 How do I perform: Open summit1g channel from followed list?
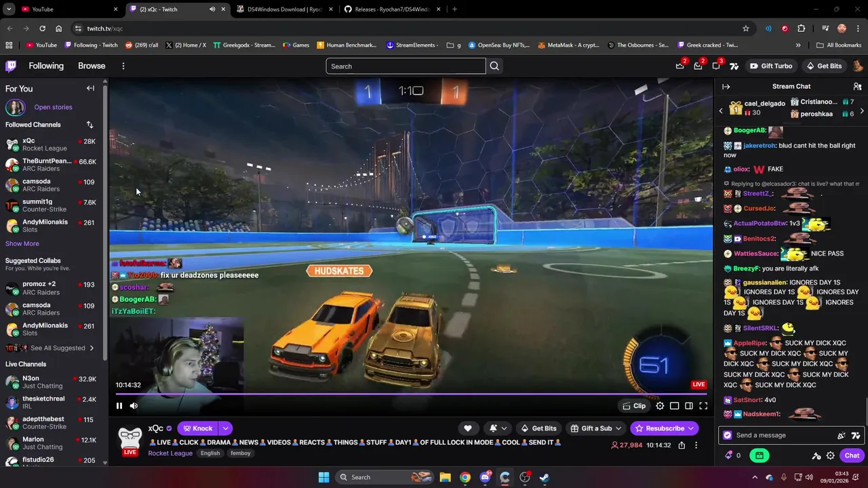[51, 205]
